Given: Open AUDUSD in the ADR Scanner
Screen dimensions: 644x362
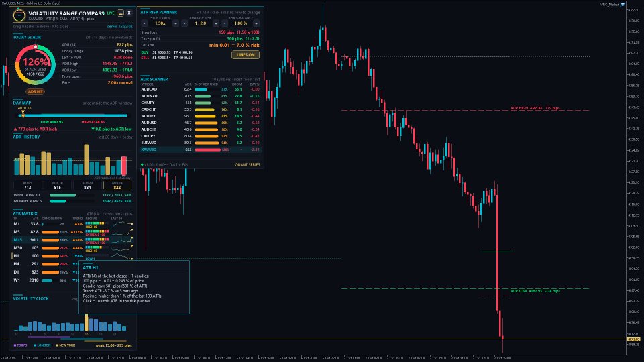Looking at the screenshot, I should [201, 123].
